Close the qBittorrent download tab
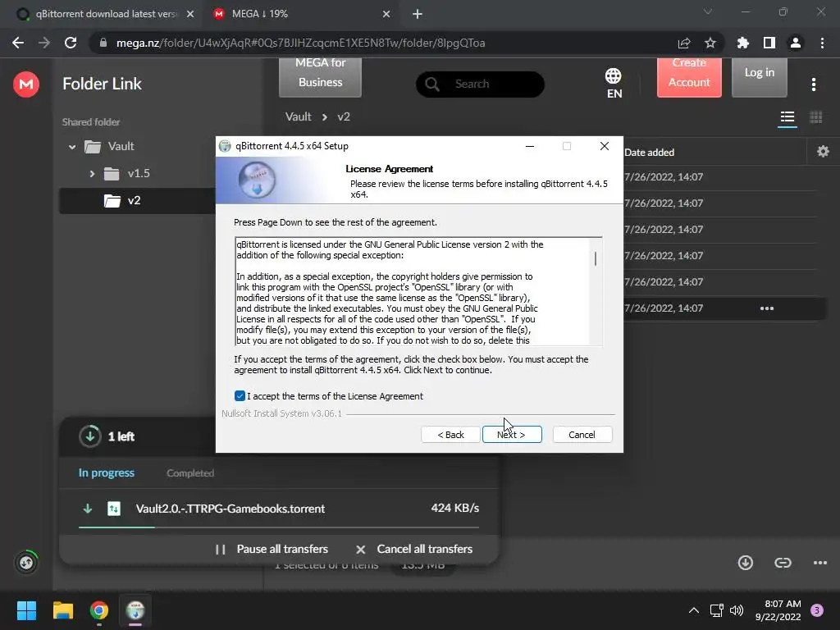The height and width of the screenshot is (630, 840). [190, 14]
